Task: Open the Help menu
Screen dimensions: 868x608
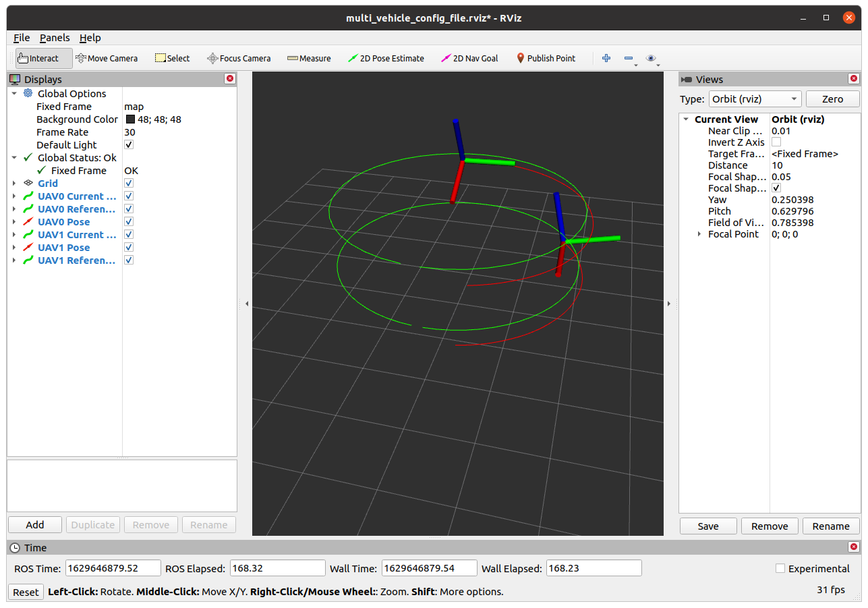Action: (90, 38)
